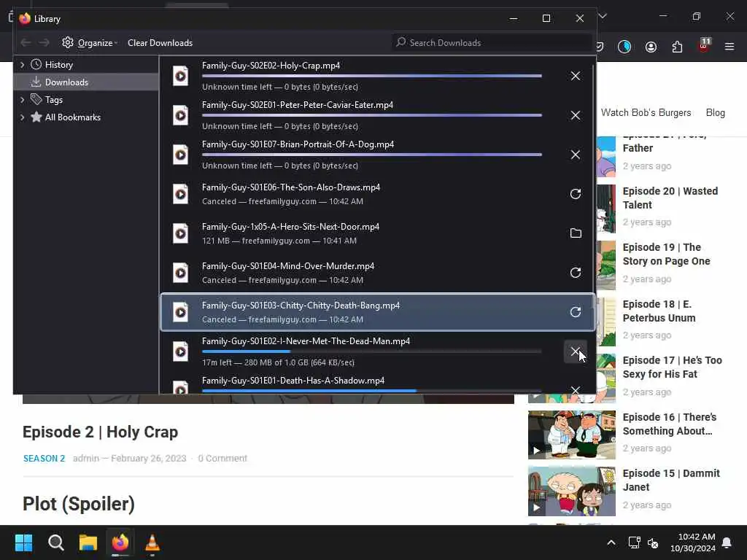Click file icon of Holy-Crap.mp4 download
This screenshot has height=560, width=747.
pos(180,76)
